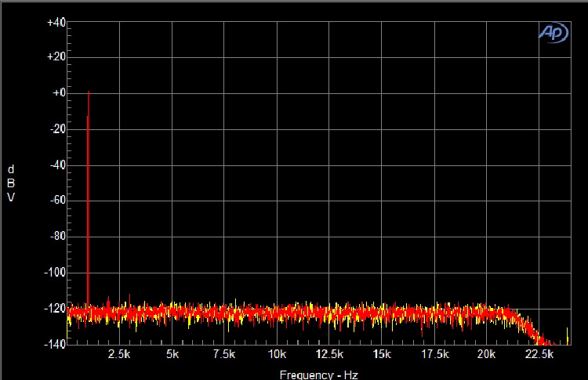Click the -100 level axis label
The width and height of the screenshot is (588, 380).
(53, 272)
